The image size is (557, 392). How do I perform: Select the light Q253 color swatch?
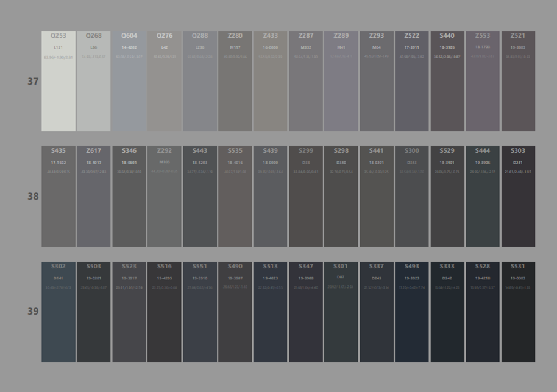tap(59, 82)
